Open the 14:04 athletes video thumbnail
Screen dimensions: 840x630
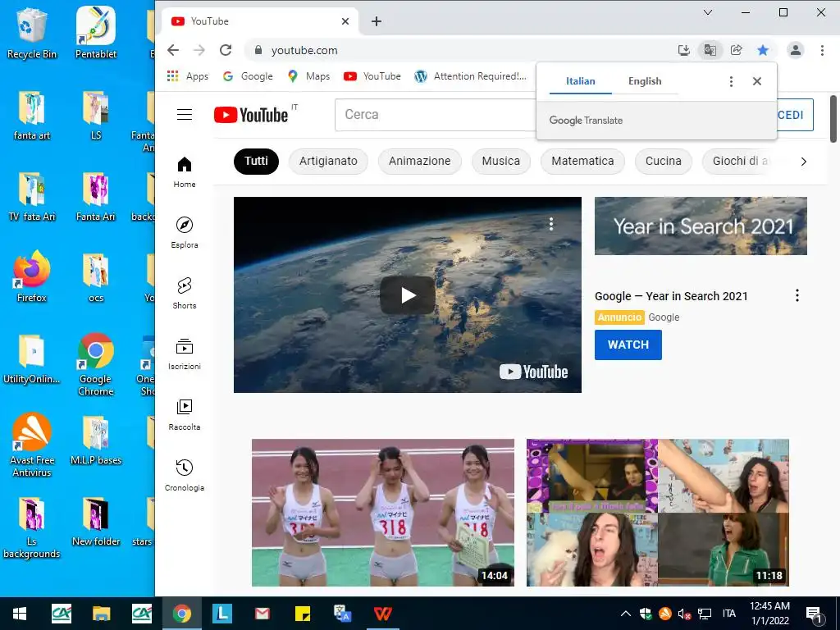[383, 513]
